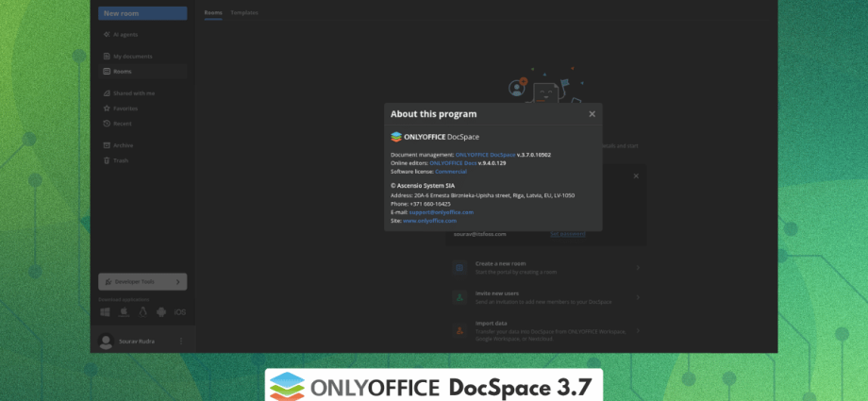
Task: Switch to the Rooms tab
Action: 213,13
